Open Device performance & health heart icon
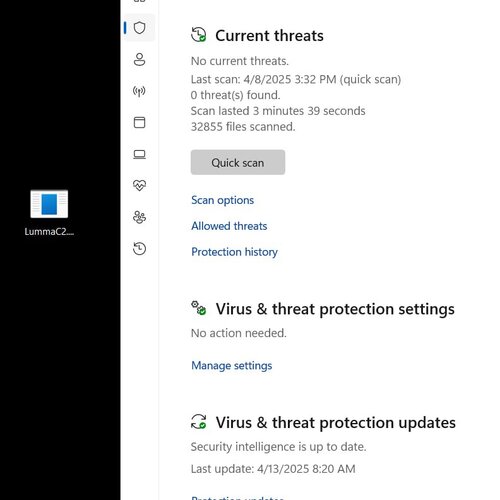The height and width of the screenshot is (500, 500). tap(139, 185)
